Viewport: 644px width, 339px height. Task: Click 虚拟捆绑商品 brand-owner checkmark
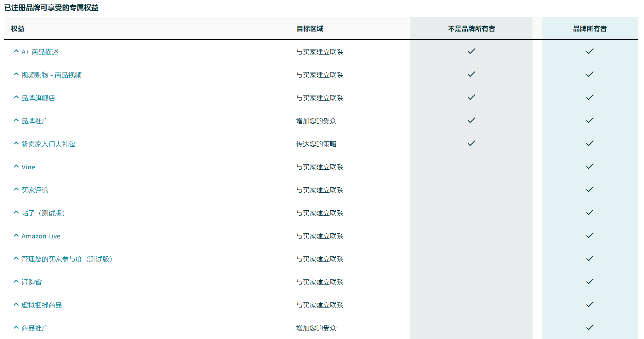(590, 304)
